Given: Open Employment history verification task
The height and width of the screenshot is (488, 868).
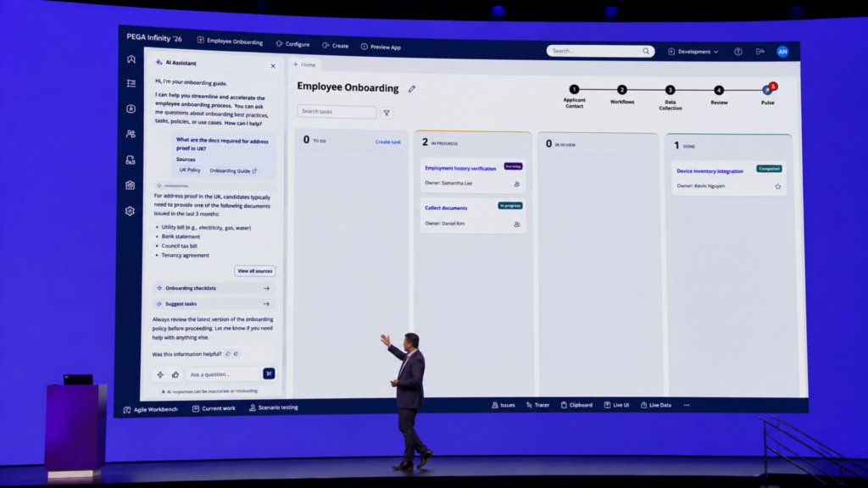Looking at the screenshot, I should pyautogui.click(x=460, y=169).
